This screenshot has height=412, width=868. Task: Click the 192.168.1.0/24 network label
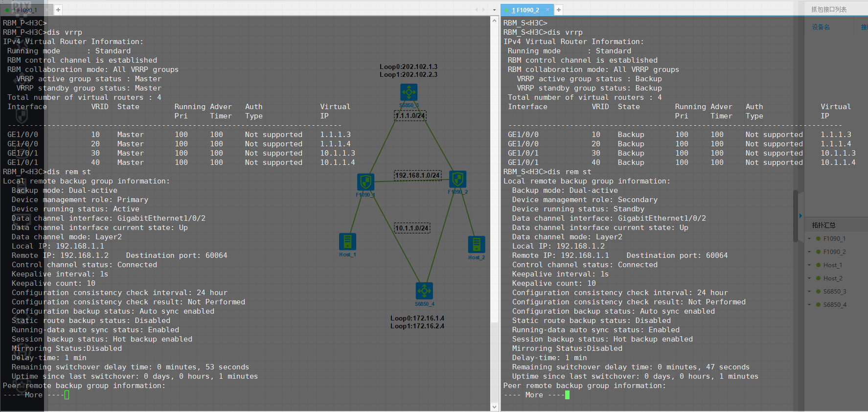click(x=417, y=175)
